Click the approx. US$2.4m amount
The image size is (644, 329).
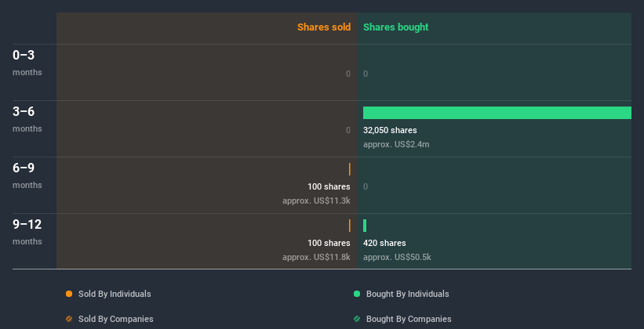point(396,144)
